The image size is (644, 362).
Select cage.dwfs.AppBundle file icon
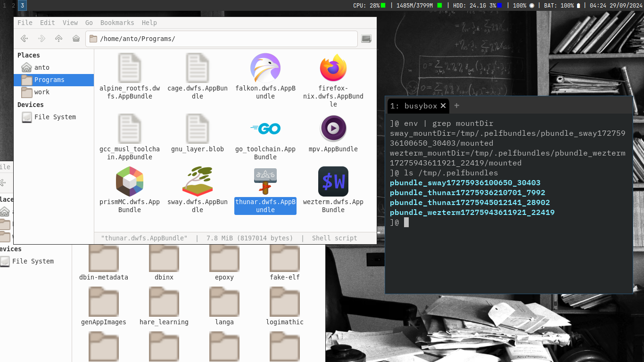[x=198, y=68]
